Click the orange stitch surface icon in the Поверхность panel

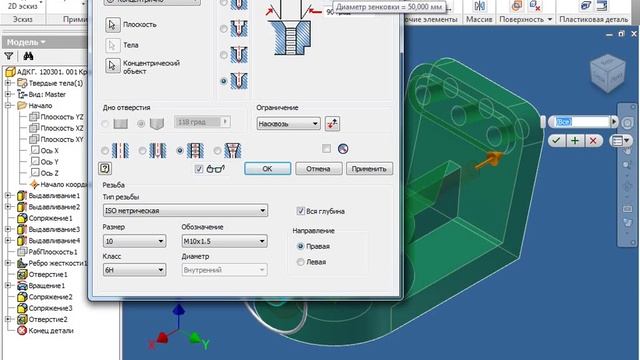pyautogui.click(x=517, y=6)
